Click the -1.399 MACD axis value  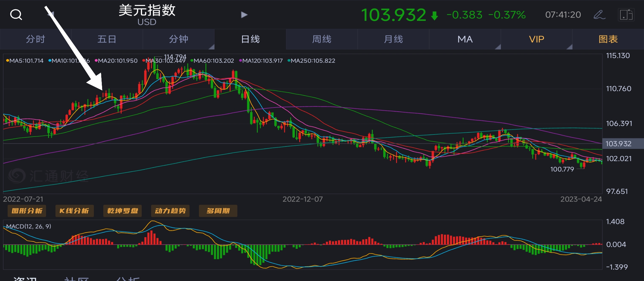pos(617,267)
